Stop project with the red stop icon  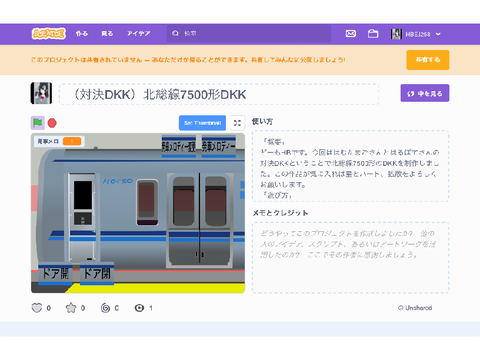click(x=52, y=123)
